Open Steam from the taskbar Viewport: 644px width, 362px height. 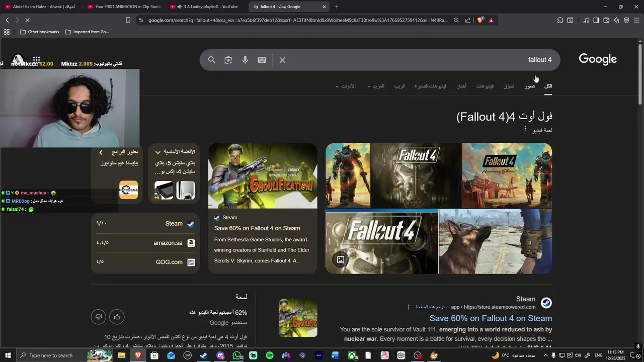coord(204,355)
